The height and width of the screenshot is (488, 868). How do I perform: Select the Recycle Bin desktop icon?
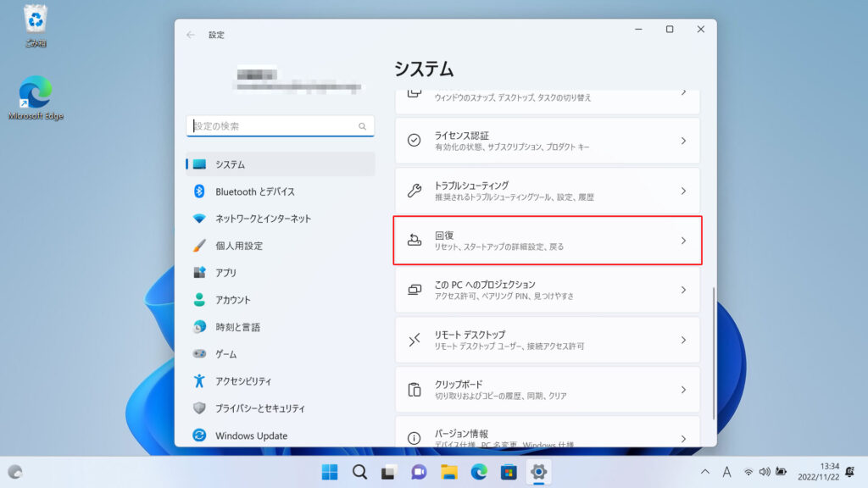point(36,26)
